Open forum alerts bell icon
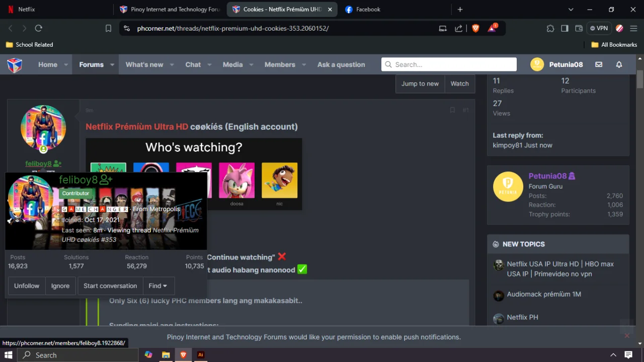The height and width of the screenshot is (362, 644). tap(619, 64)
